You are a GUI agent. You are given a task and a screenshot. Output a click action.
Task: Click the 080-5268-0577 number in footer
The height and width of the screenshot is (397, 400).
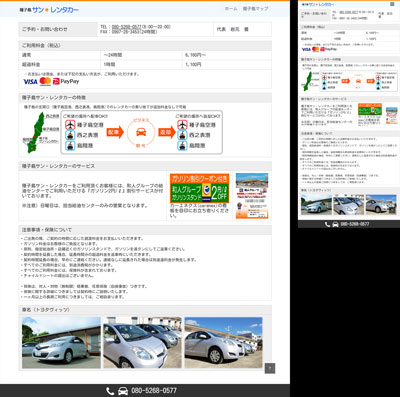(154, 391)
